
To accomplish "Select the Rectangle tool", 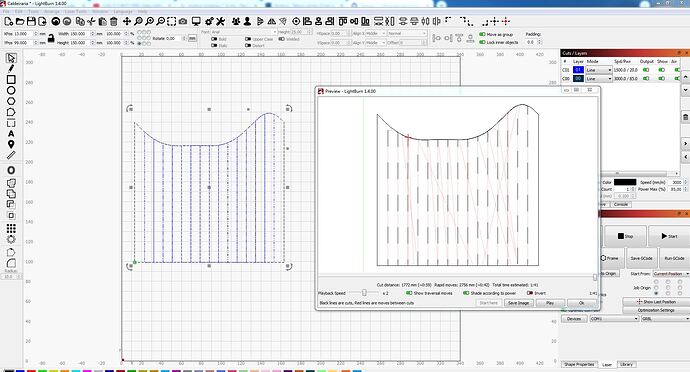I will pos(11,79).
